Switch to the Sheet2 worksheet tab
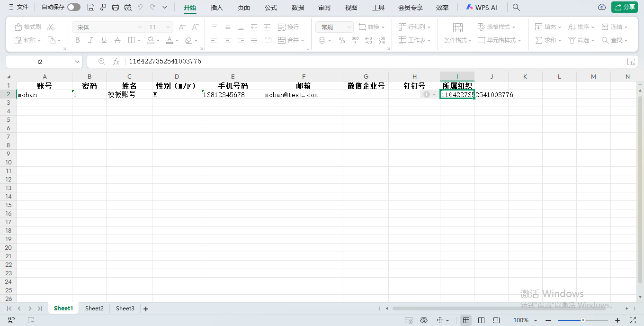The image size is (644, 326). pyautogui.click(x=94, y=308)
